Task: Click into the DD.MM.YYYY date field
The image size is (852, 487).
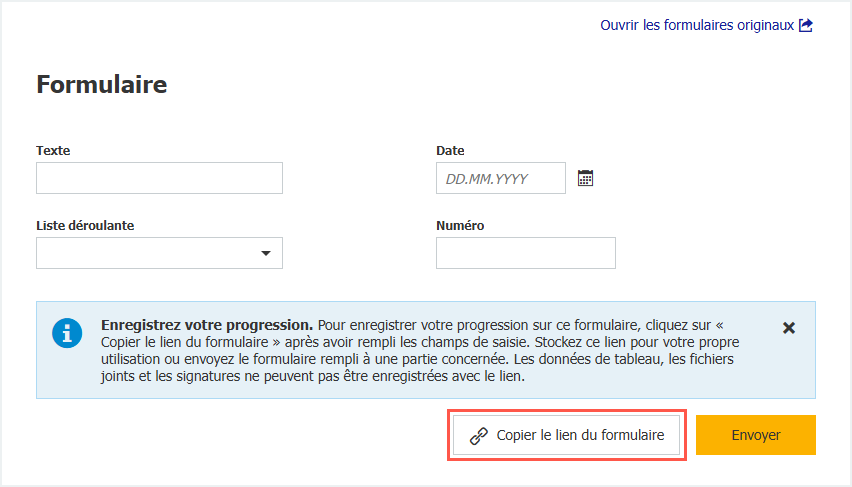Action: pyautogui.click(x=500, y=178)
